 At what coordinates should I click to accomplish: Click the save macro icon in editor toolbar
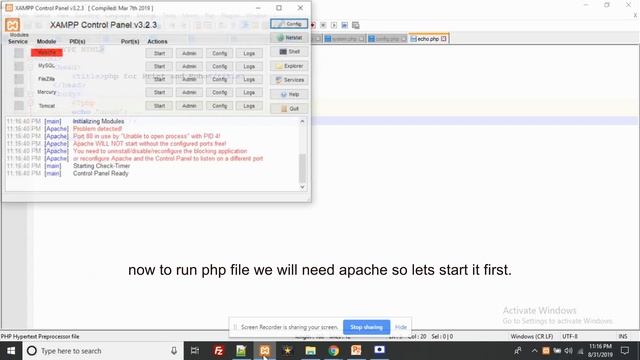(x=356, y=25)
